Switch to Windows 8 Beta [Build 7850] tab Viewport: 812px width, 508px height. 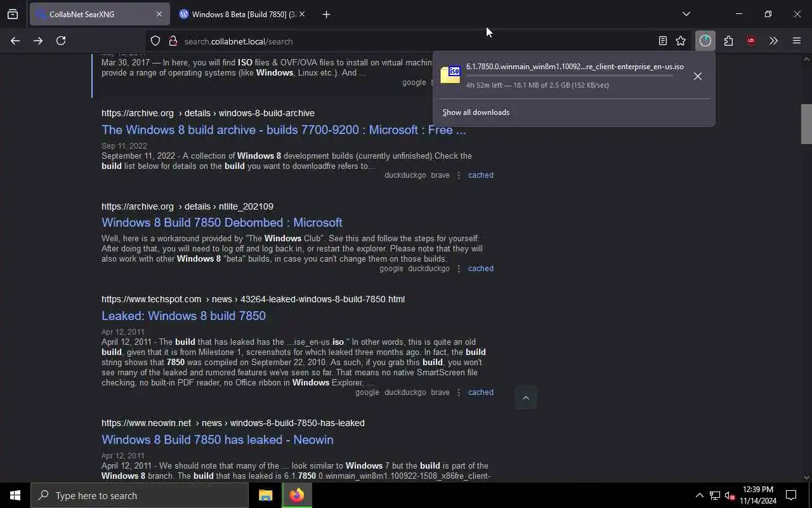click(x=242, y=14)
